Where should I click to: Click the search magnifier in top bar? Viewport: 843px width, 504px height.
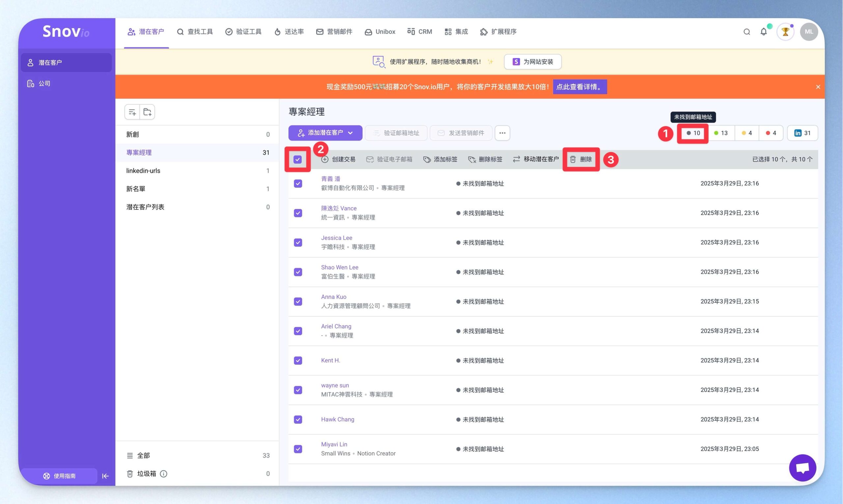tap(747, 32)
